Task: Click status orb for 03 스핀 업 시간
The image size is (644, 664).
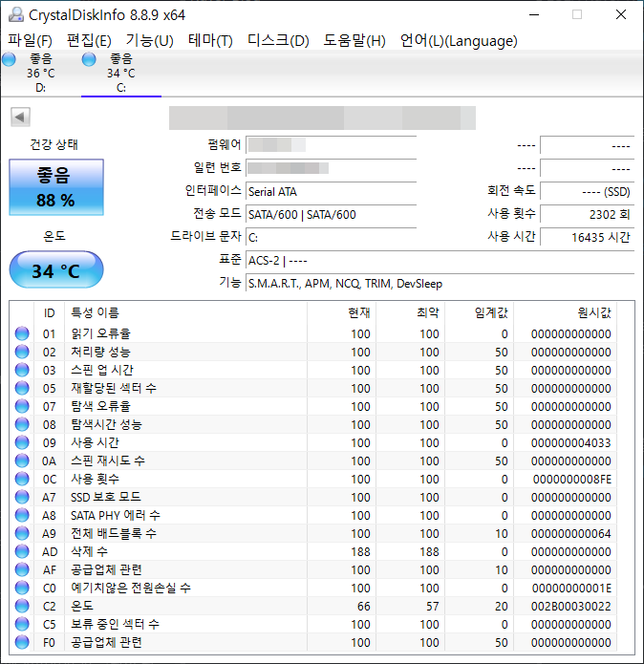Action: click(x=22, y=370)
